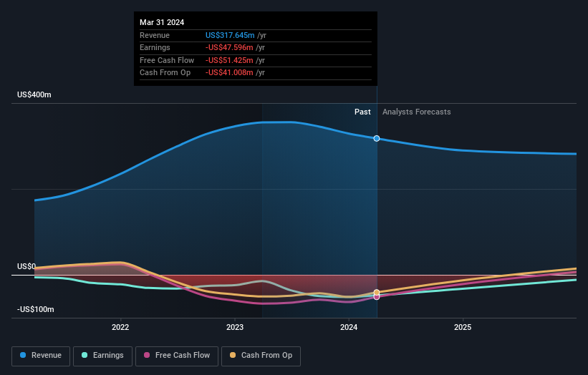Select the 2024 x-axis label

tap(349, 328)
